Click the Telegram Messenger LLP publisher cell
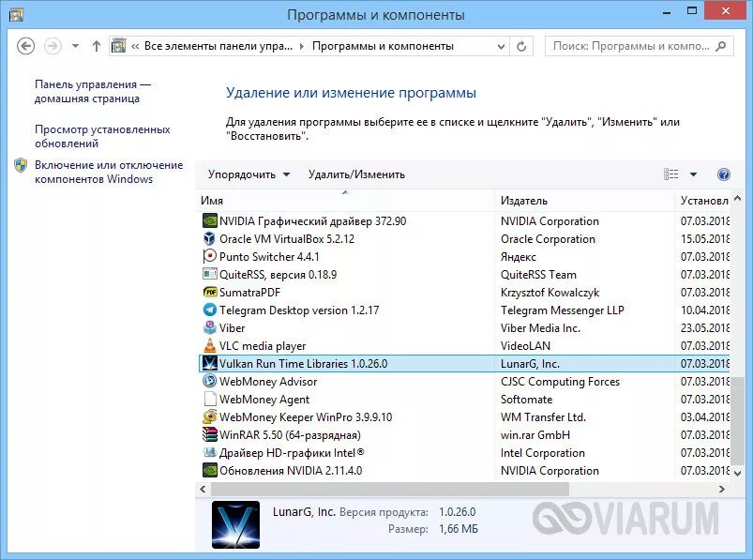Screen dimensions: 753x560 pyautogui.click(x=562, y=310)
